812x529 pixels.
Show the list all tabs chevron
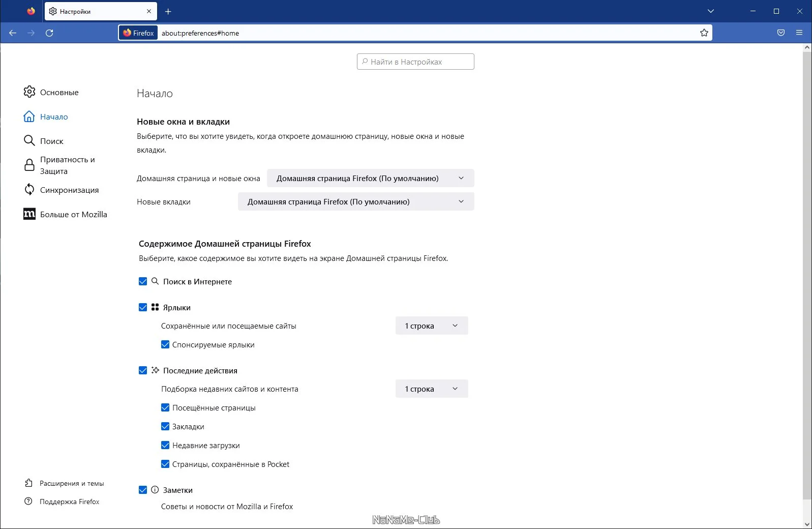click(x=711, y=11)
